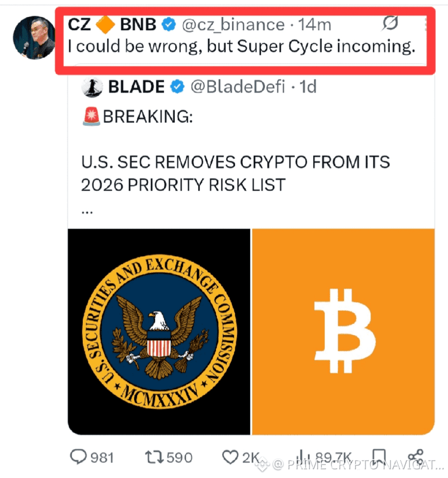
Task: Like the tweet with the heart icon
Action: pyautogui.click(x=232, y=457)
